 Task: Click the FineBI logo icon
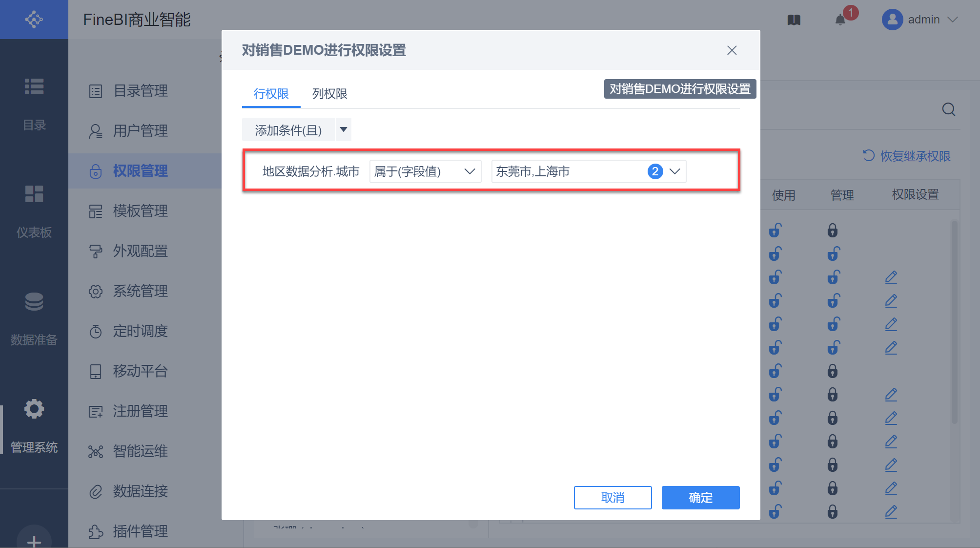pos(34,20)
